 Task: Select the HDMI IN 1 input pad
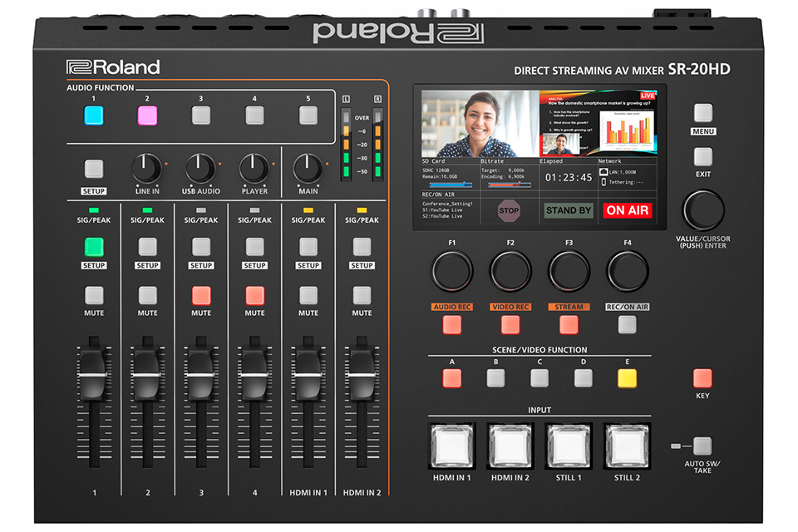tap(451, 446)
